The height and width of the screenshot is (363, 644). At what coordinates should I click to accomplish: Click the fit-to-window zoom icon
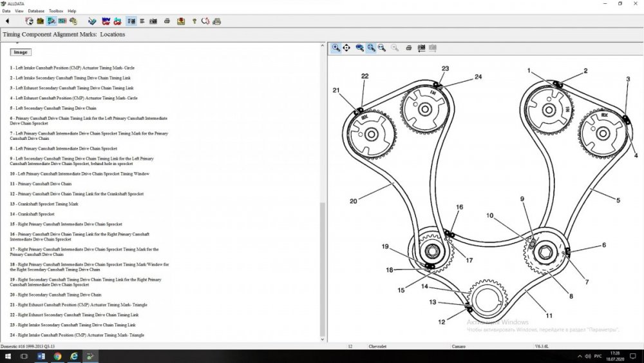tap(372, 48)
